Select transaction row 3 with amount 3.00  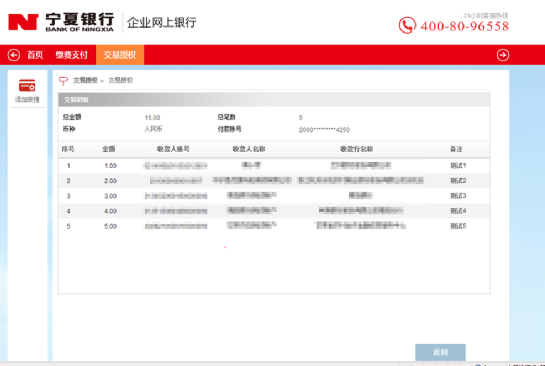(274, 196)
